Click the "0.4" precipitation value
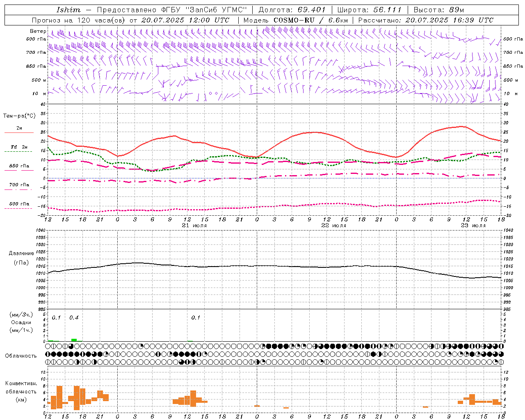 (x=74, y=318)
